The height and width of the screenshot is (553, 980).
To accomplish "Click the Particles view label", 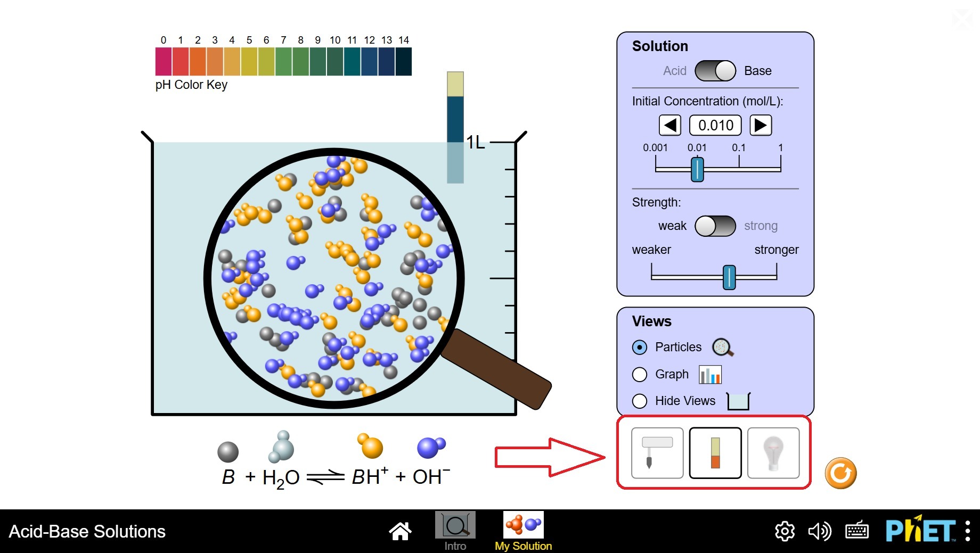I will (x=679, y=347).
